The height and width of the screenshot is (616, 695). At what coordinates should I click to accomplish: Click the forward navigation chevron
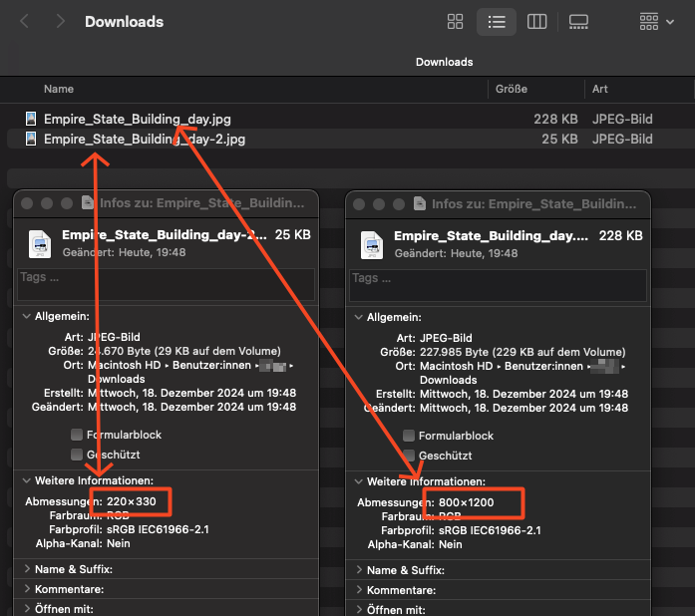61,21
